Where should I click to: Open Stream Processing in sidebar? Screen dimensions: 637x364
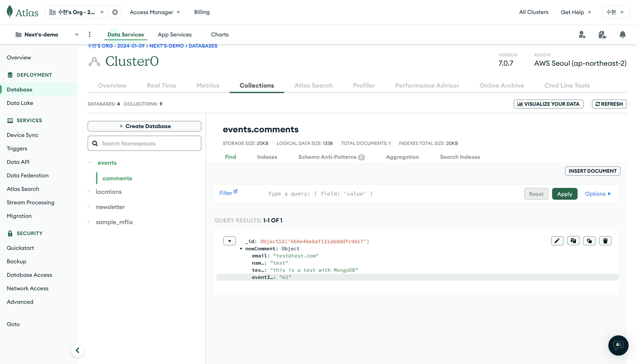30,202
